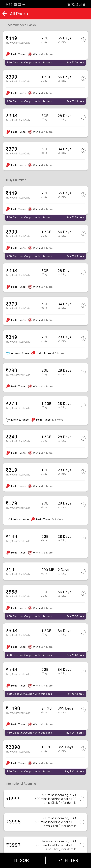Viewport: 91px width, 868px height.
Task: Tap the "Pay ₹2348 only" discount banner
Action: pos(74,771)
